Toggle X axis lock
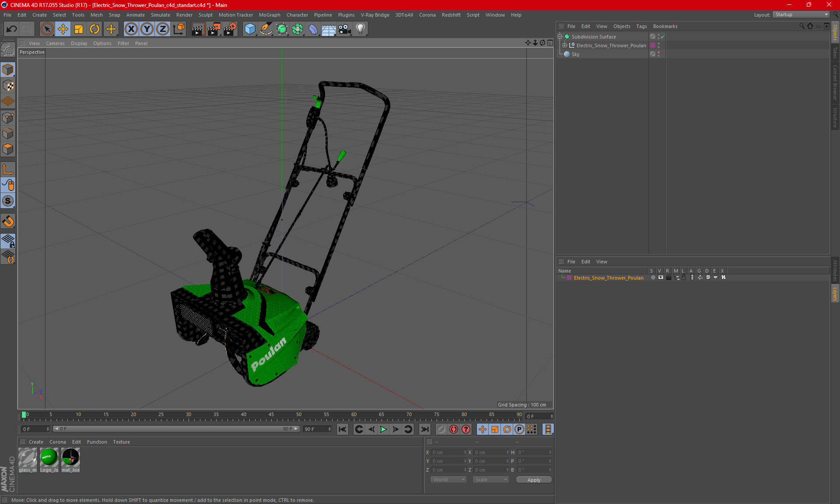Screen dimensions: 840x504 [x=130, y=29]
